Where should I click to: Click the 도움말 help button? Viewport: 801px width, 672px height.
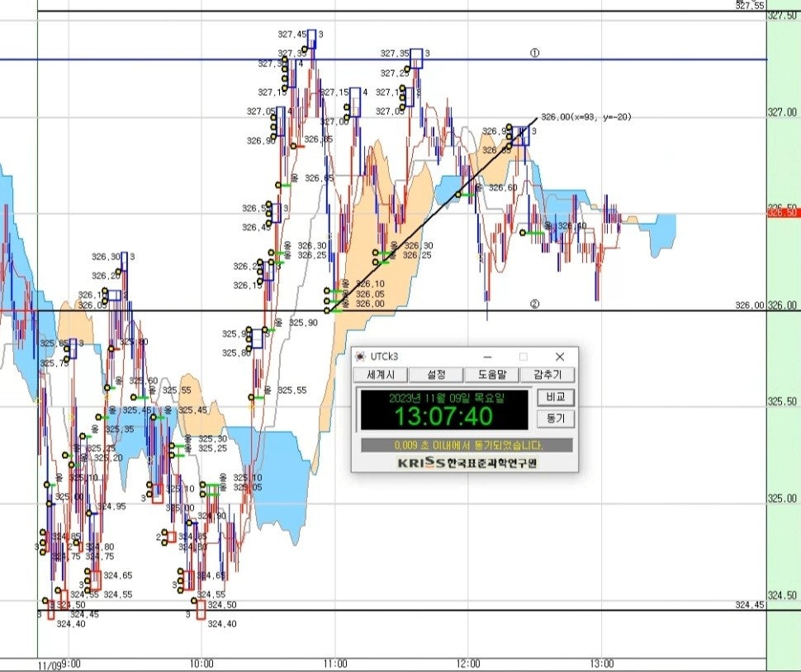pyautogui.click(x=492, y=375)
